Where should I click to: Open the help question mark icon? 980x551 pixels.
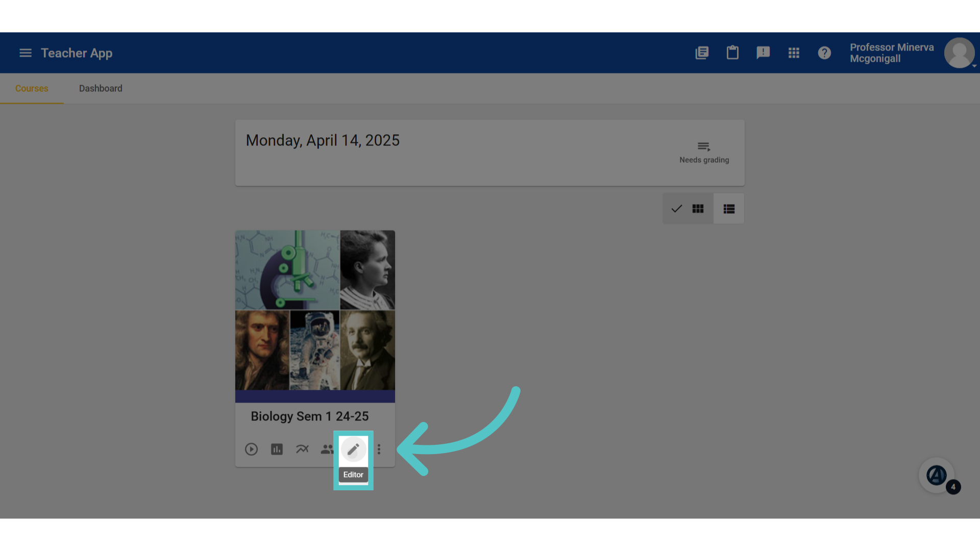pos(824,53)
